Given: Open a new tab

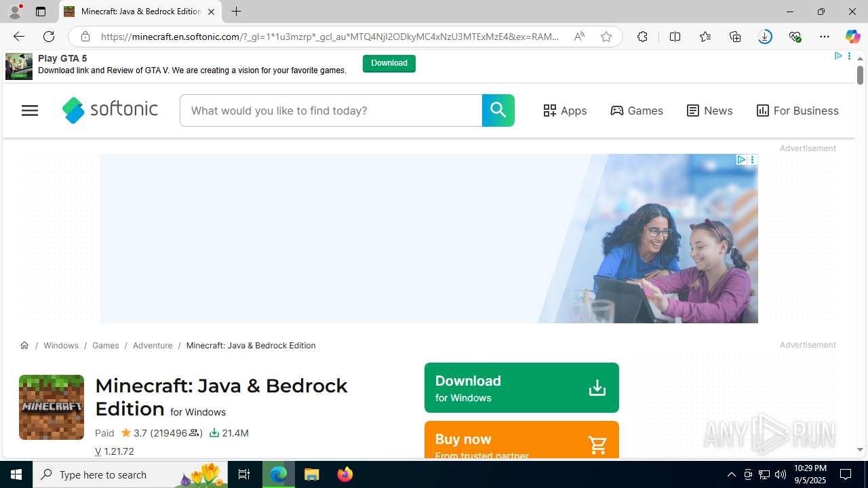Looking at the screenshot, I should coord(236,12).
